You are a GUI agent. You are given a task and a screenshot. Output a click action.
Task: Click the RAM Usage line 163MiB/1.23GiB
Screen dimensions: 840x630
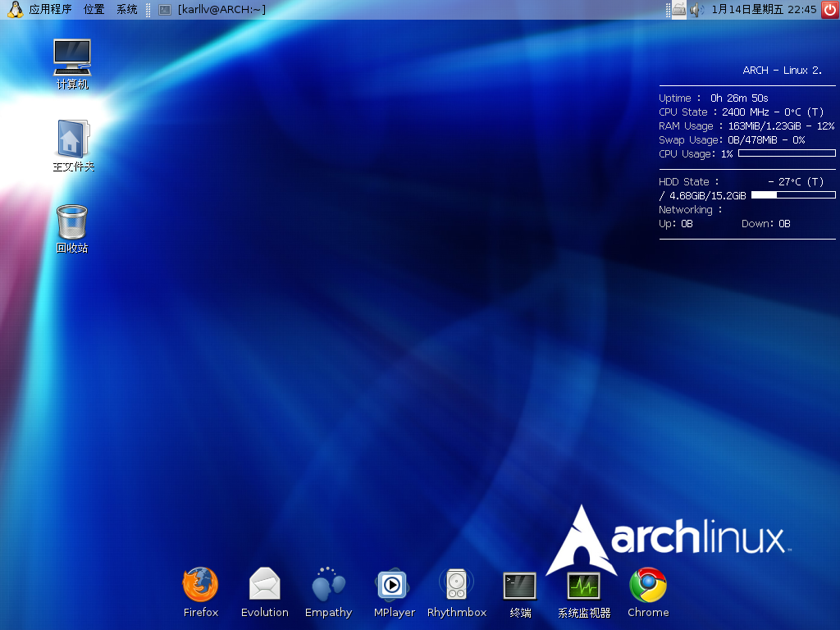[746, 126]
